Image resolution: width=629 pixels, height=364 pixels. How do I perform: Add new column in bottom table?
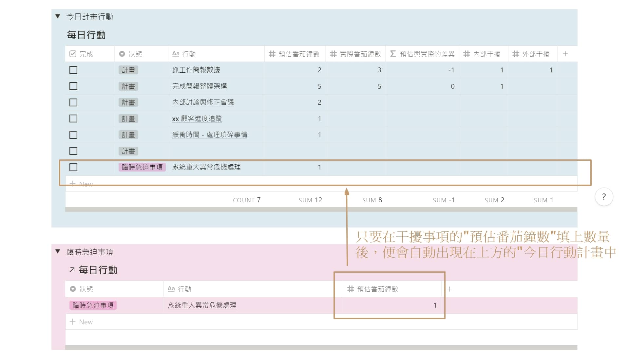point(449,289)
